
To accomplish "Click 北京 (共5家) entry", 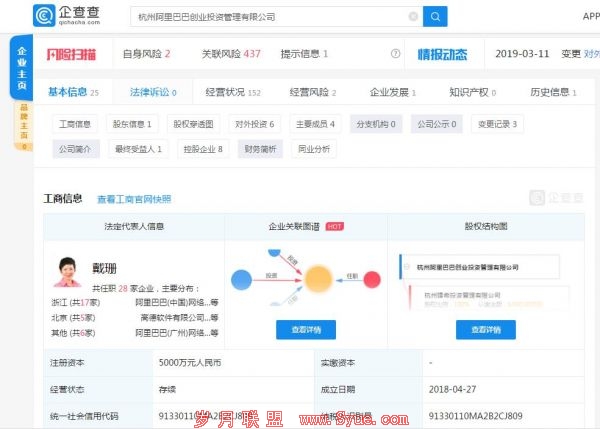I will (x=73, y=318).
